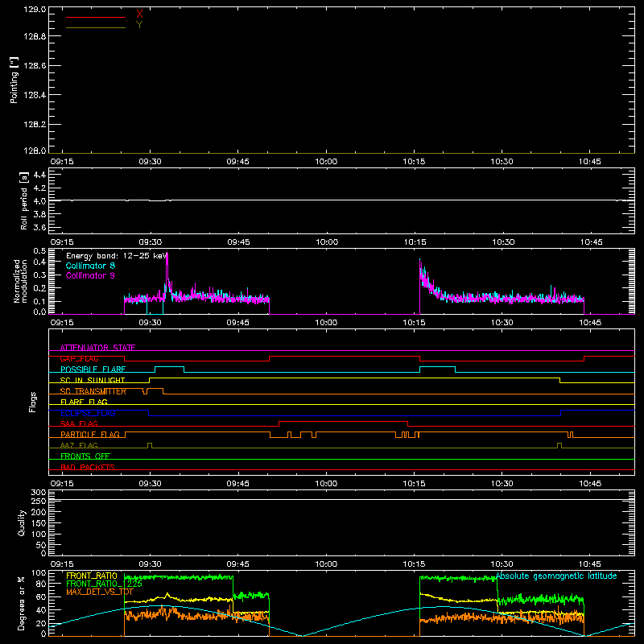Click the 10:15 label under modulation plot

pyautogui.click(x=414, y=323)
